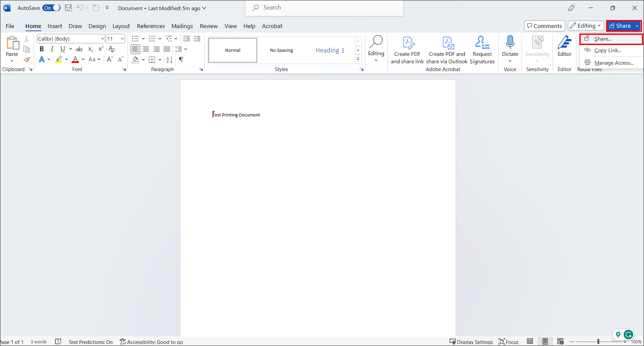Switch to Print Layout view icon
Screen dimensions: 644x346
545,341
